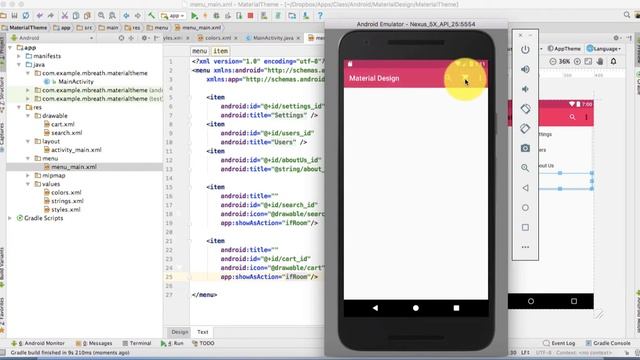The width and height of the screenshot is (640, 360).
Task: Open the Messages tool window
Action: click(94, 343)
